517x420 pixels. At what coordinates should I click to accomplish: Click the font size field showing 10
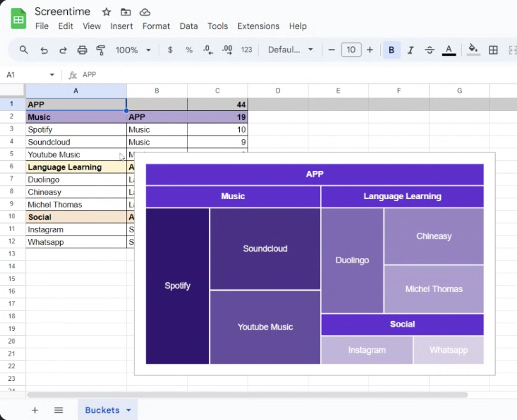coord(351,50)
